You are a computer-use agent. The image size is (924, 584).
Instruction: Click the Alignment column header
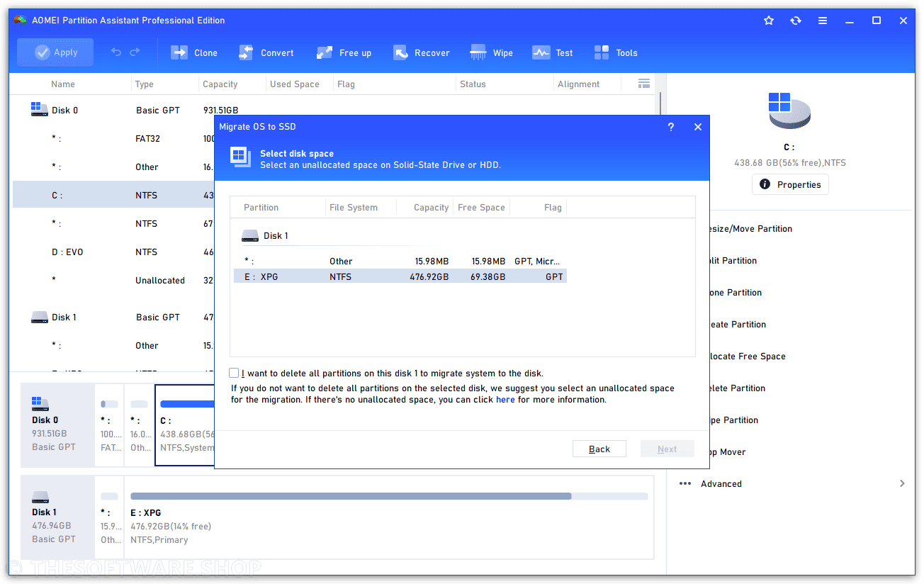pyautogui.click(x=578, y=84)
